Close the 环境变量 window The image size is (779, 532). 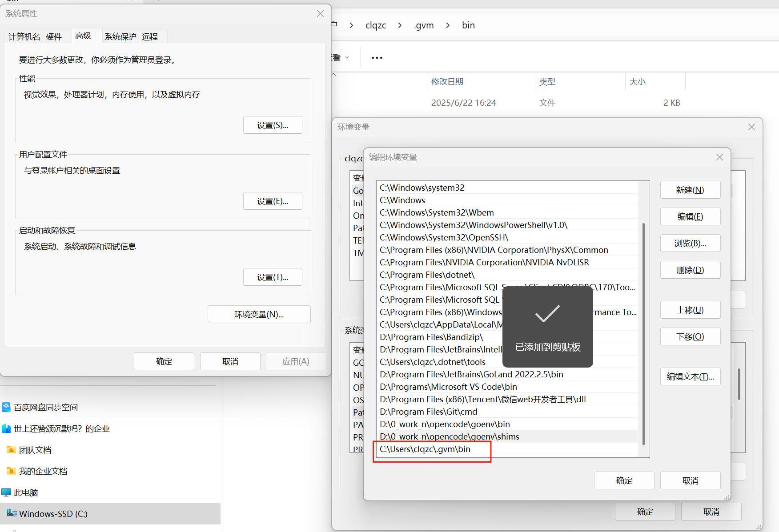click(751, 127)
